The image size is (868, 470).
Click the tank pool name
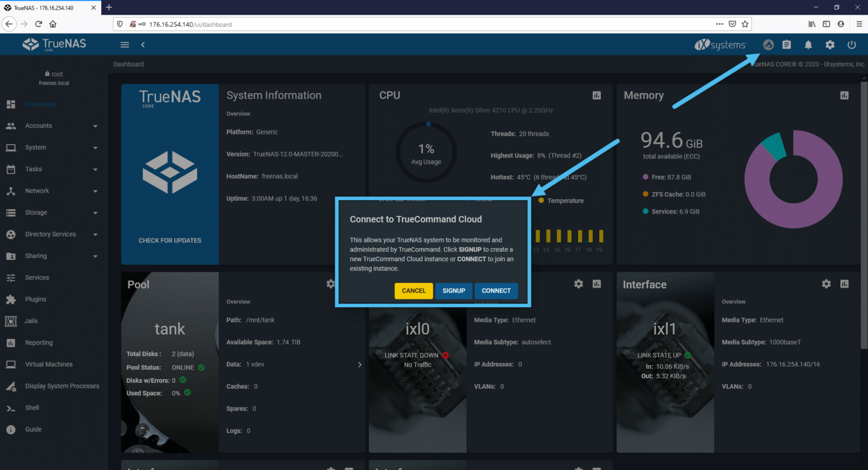click(170, 329)
